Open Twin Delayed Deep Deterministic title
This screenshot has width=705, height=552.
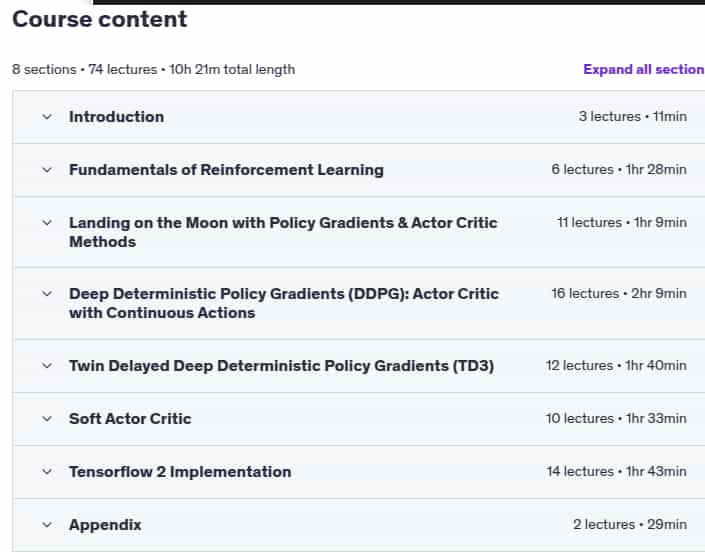[281, 366]
